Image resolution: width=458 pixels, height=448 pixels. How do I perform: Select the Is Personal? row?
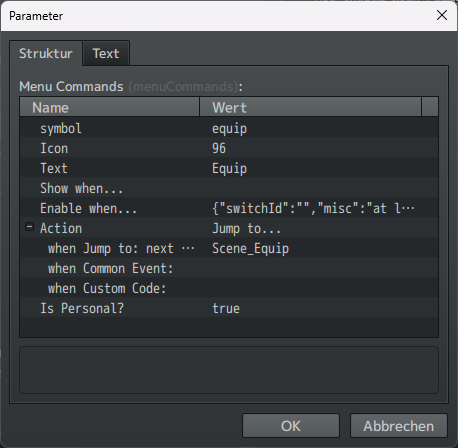click(229, 308)
